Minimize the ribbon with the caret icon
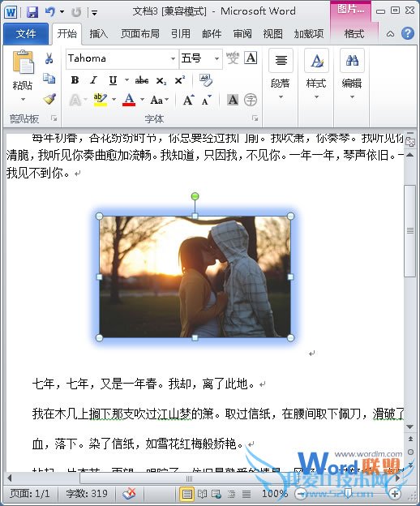 pyautogui.click(x=390, y=33)
